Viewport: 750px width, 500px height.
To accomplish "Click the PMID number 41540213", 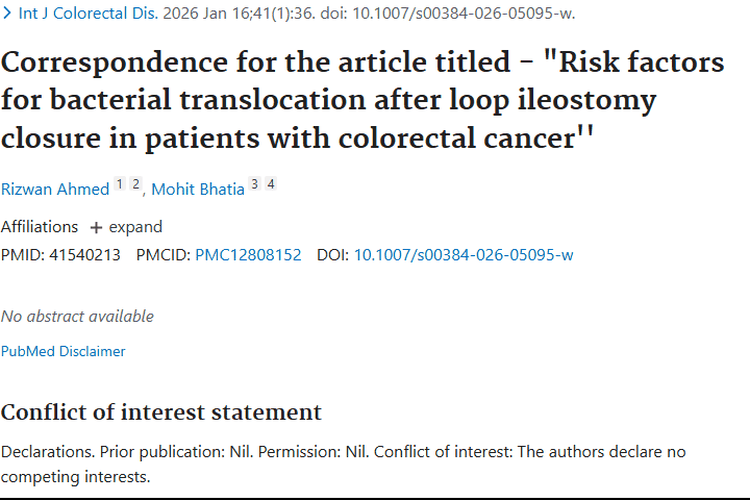I will (x=82, y=255).
